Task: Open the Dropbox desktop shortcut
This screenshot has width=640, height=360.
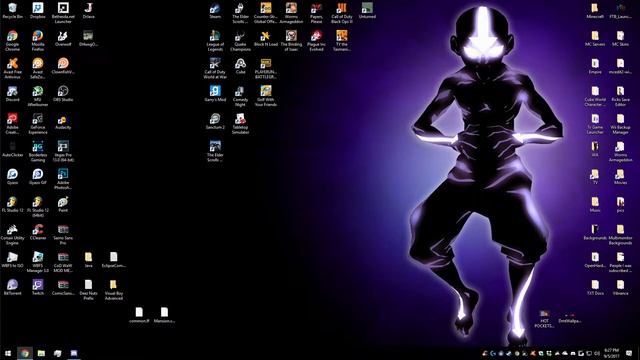Action: point(38,11)
